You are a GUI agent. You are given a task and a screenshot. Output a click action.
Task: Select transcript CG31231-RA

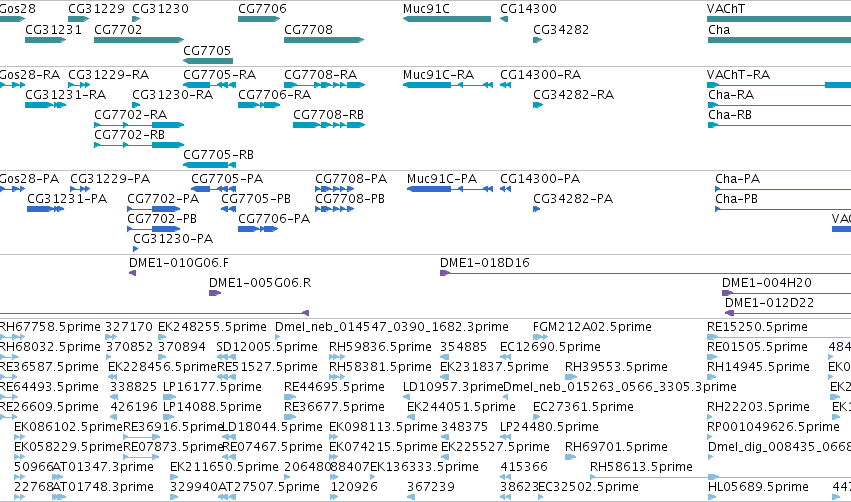click(x=46, y=105)
